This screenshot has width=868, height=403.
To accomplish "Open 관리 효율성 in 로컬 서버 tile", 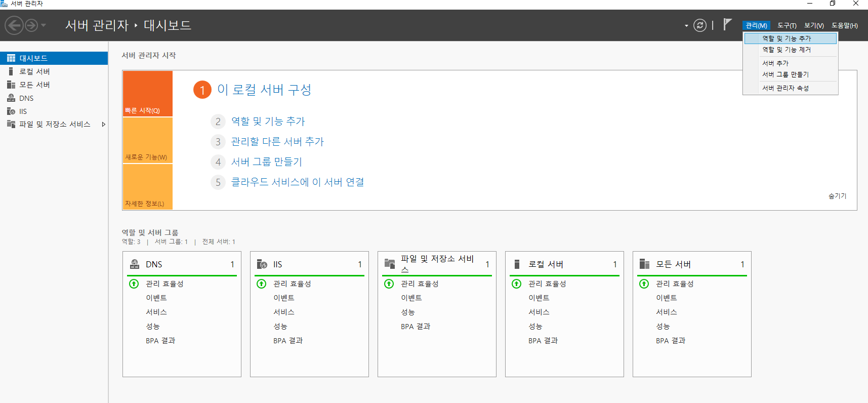I will coord(547,284).
